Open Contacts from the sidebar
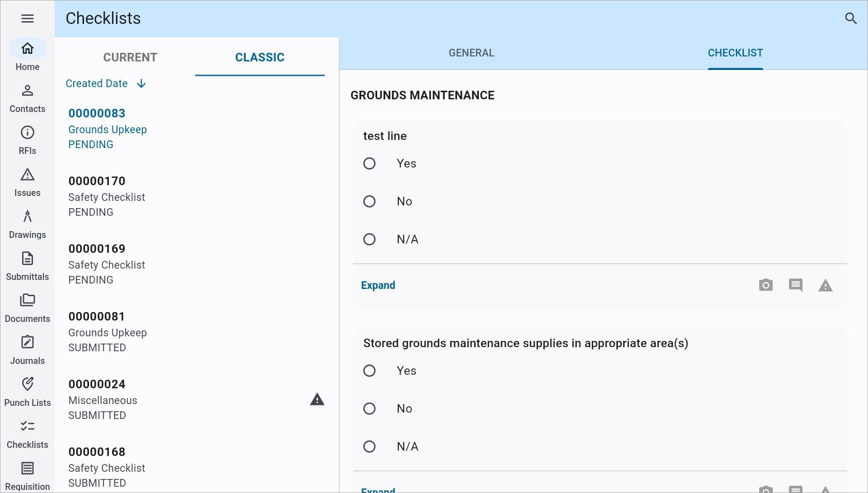Screen dimensions: 868x493 (28, 98)
